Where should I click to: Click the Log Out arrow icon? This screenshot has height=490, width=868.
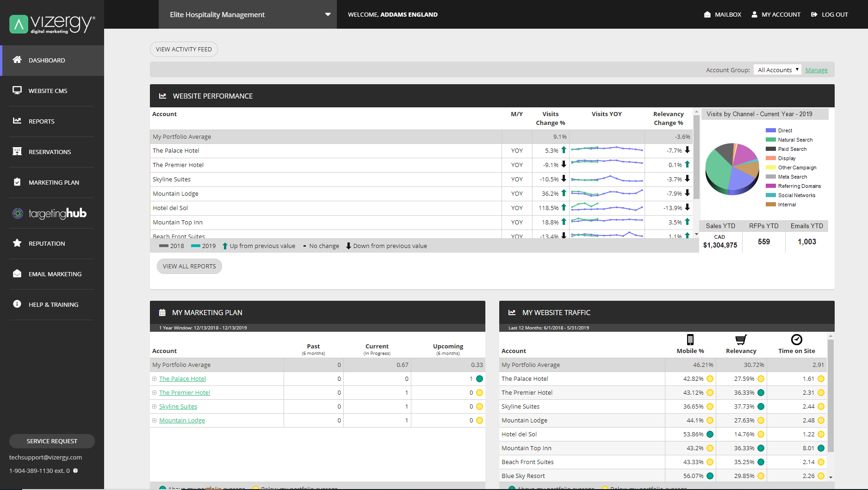814,14
